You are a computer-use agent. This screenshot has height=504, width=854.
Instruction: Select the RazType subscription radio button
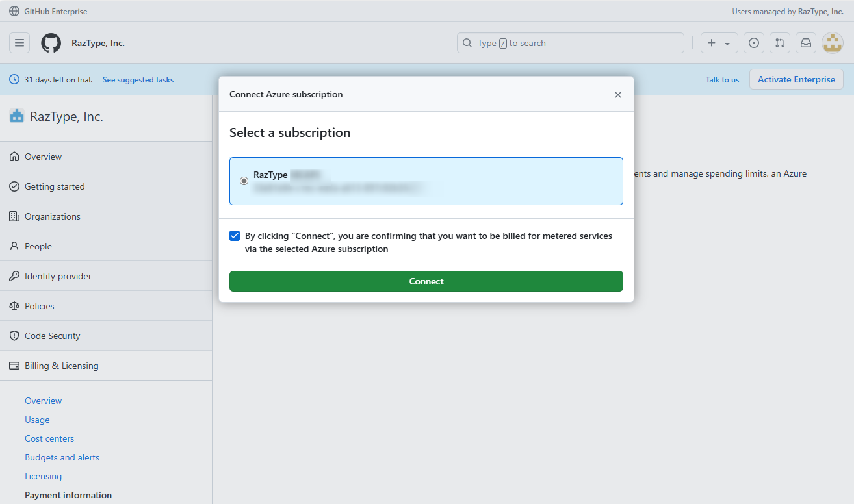point(244,181)
